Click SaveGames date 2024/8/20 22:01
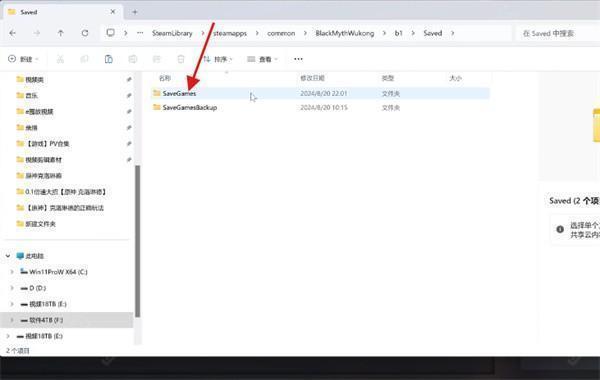600x380 pixels. [x=324, y=93]
